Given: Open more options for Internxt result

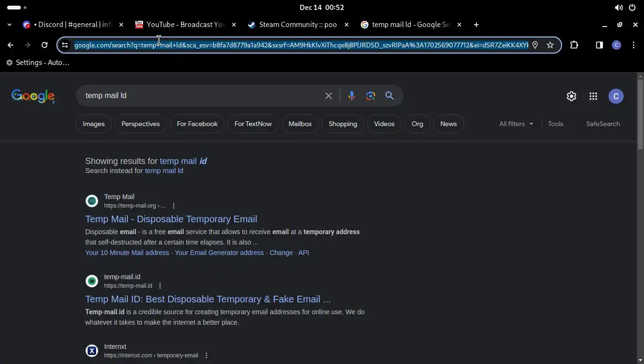Looking at the screenshot, I should [206, 355].
